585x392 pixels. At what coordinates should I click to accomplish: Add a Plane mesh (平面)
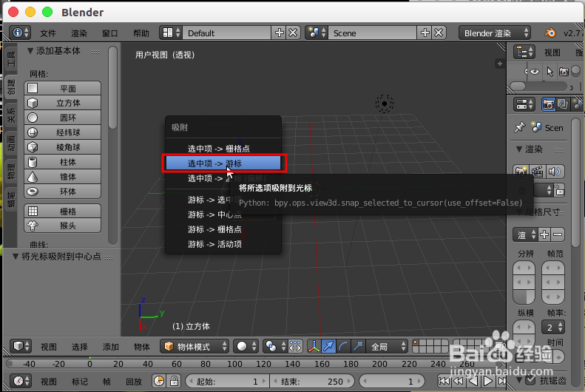(63, 89)
